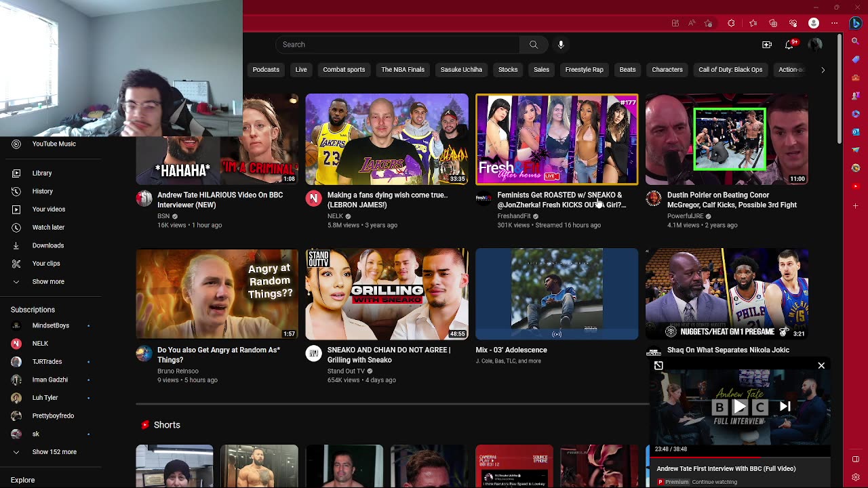
Task: Close the miniplayer
Action: tap(821, 366)
